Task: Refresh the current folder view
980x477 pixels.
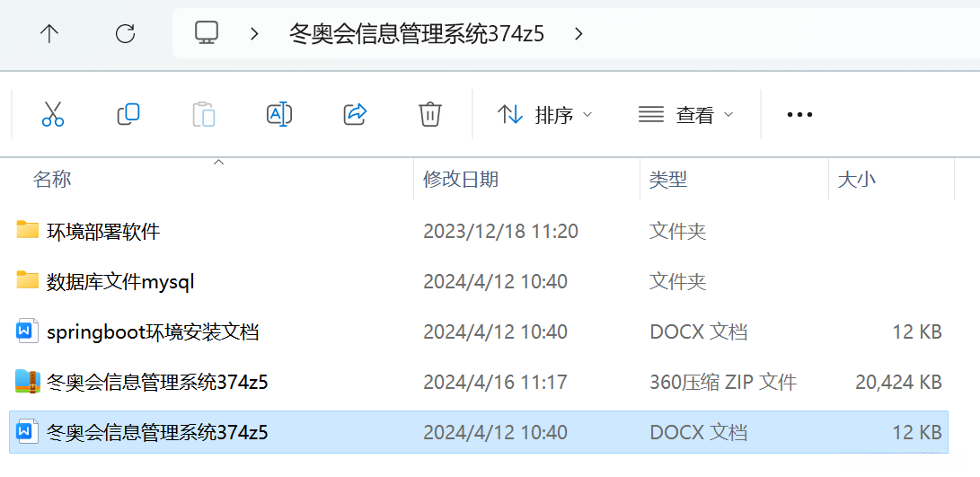Action: pyautogui.click(x=126, y=34)
